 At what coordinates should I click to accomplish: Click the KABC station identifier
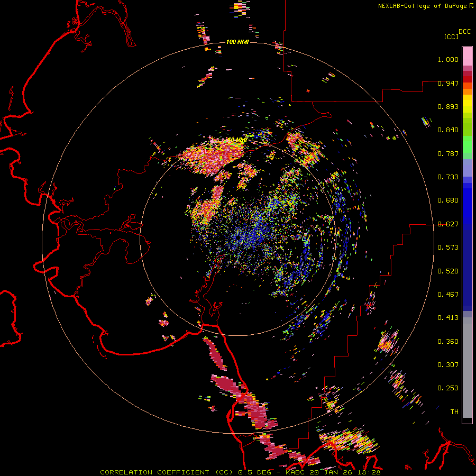point(295,472)
